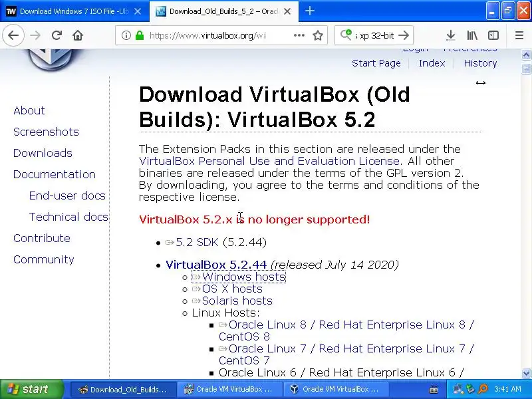Close the Download Windows 7 ISO tab
The width and height of the screenshot is (532, 399).
(x=138, y=11)
